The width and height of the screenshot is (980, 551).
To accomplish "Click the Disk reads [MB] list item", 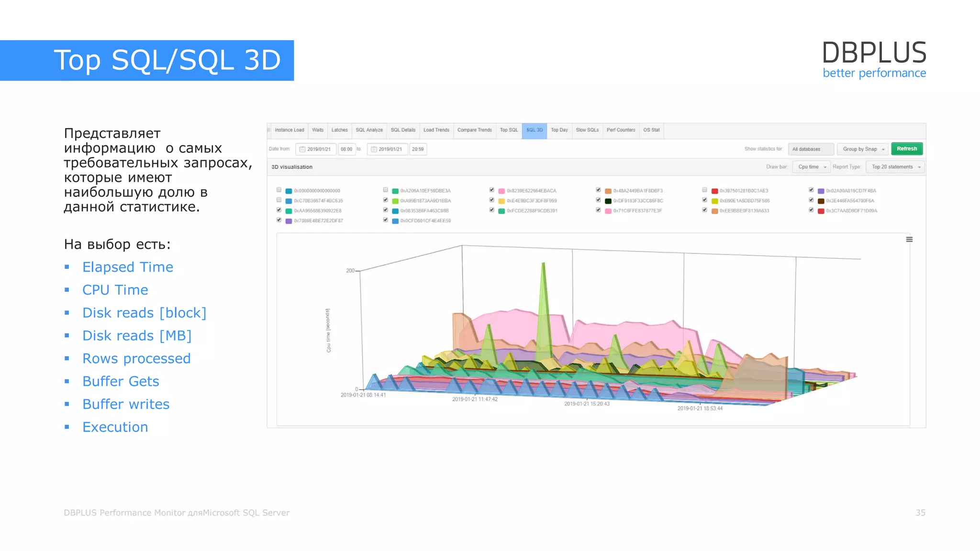I will coord(137,336).
